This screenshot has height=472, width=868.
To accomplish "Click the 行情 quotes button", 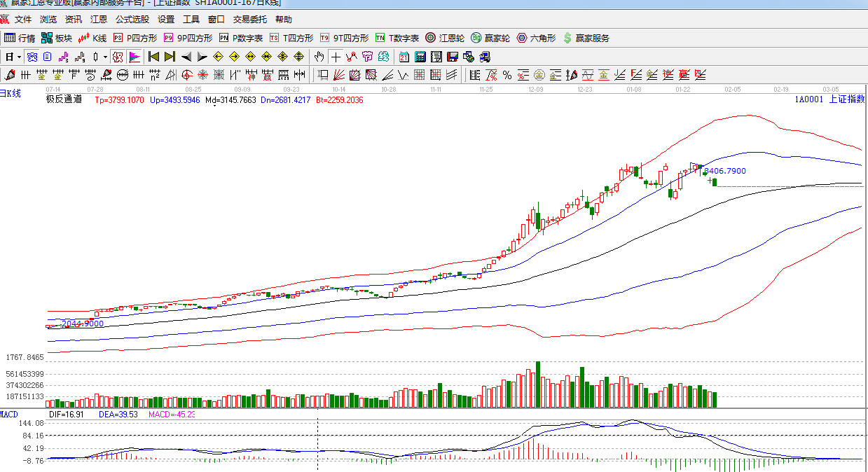I will (20, 38).
